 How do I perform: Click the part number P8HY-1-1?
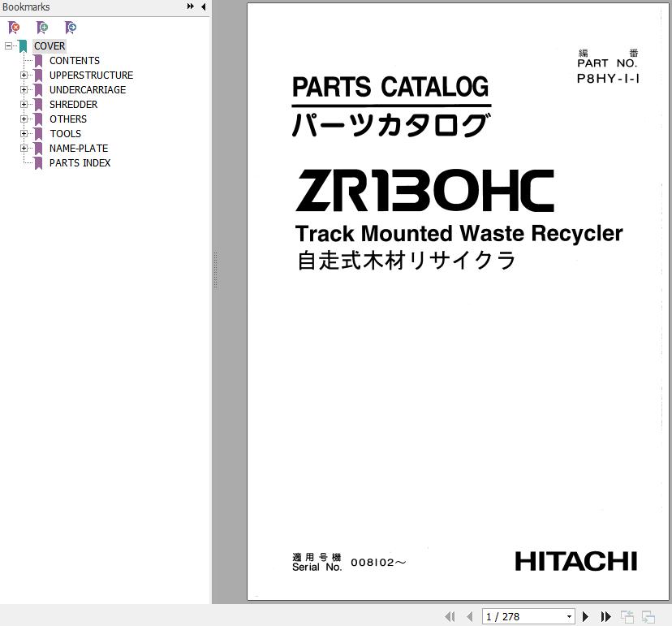coord(608,79)
